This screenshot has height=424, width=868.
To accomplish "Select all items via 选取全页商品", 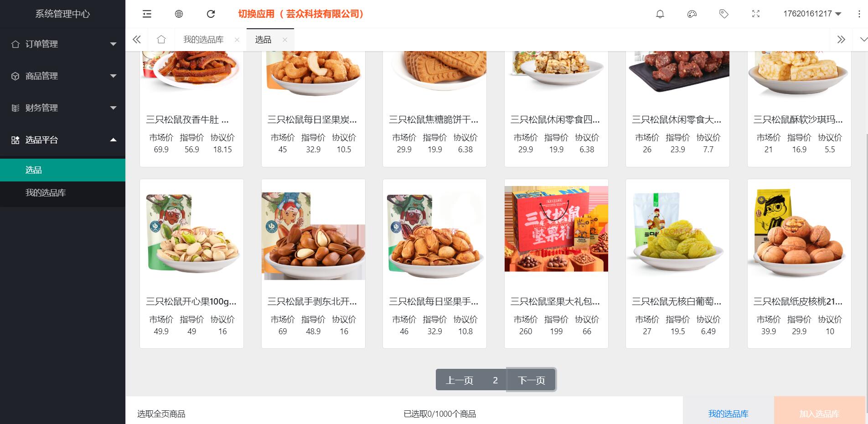I will click(x=161, y=414).
